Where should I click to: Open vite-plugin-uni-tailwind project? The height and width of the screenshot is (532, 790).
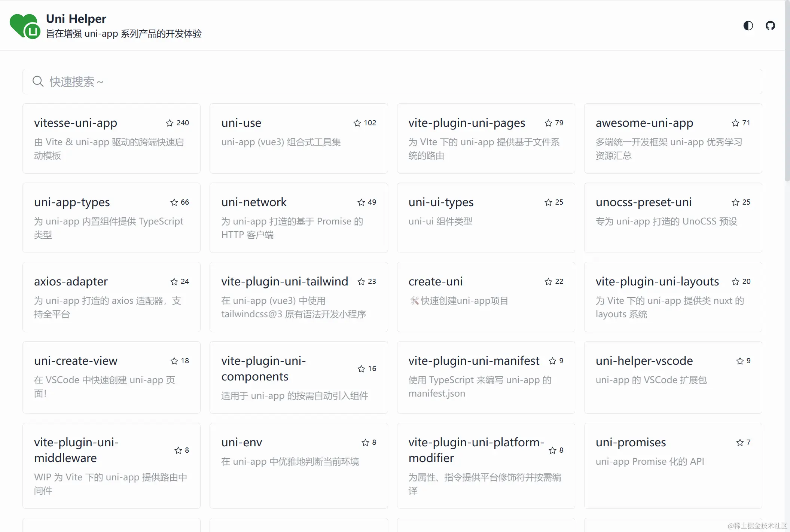click(x=284, y=282)
